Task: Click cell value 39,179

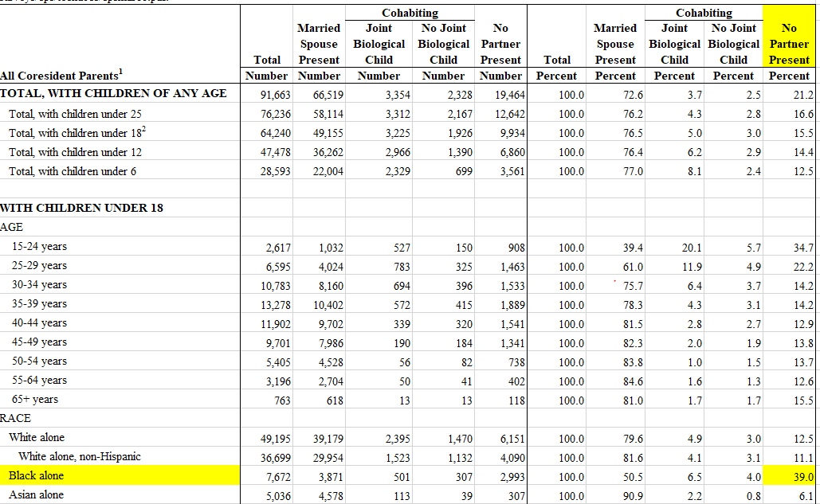Action: 328,439
